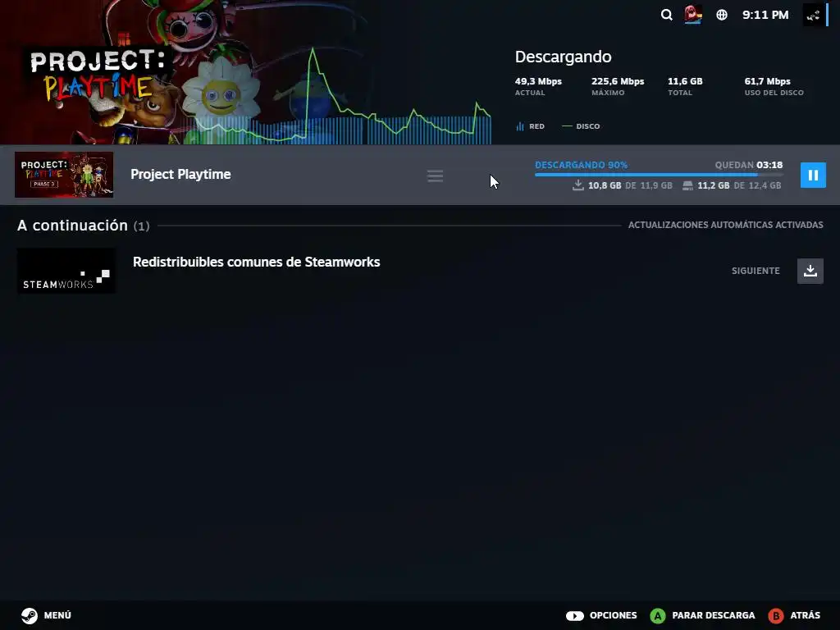Click the red B button glyph
This screenshot has width=840, height=630.
(775, 615)
